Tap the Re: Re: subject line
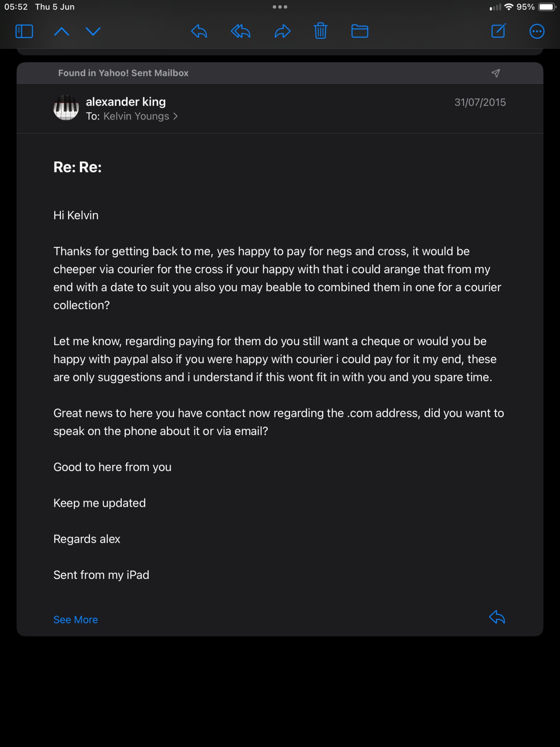 click(78, 167)
